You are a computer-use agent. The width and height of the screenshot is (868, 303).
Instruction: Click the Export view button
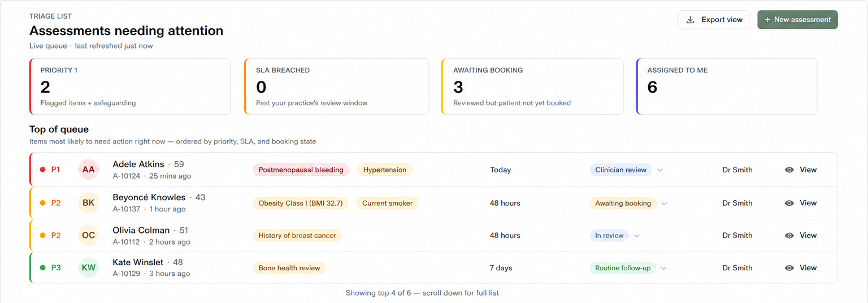pyautogui.click(x=714, y=20)
